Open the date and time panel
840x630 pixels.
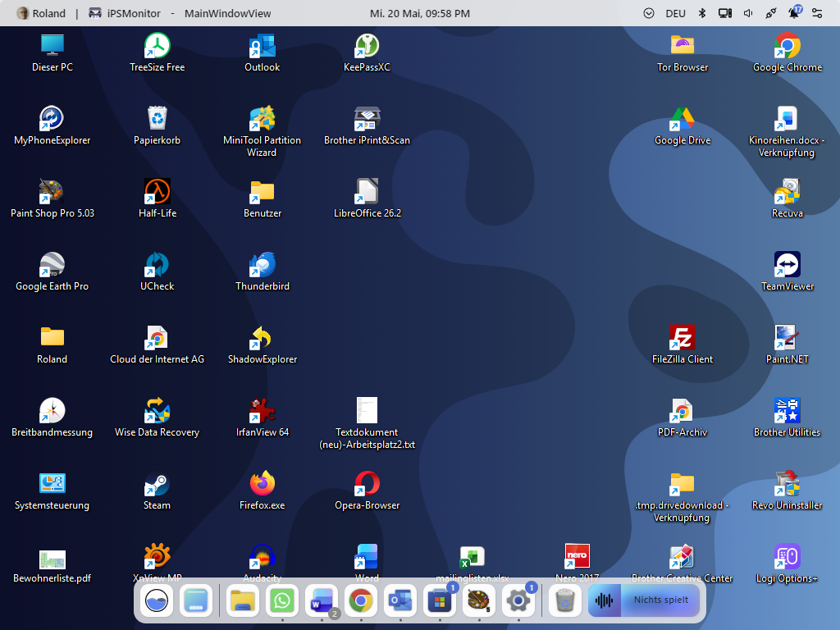419,13
